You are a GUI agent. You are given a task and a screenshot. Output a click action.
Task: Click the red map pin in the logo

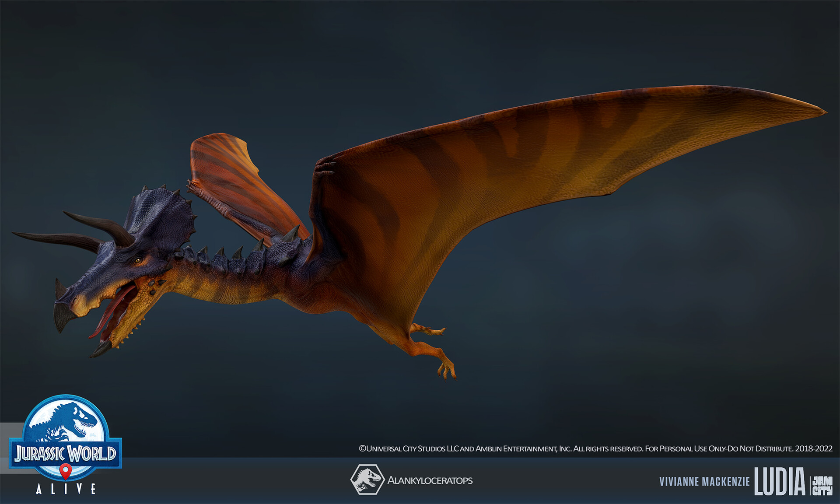[66, 471]
